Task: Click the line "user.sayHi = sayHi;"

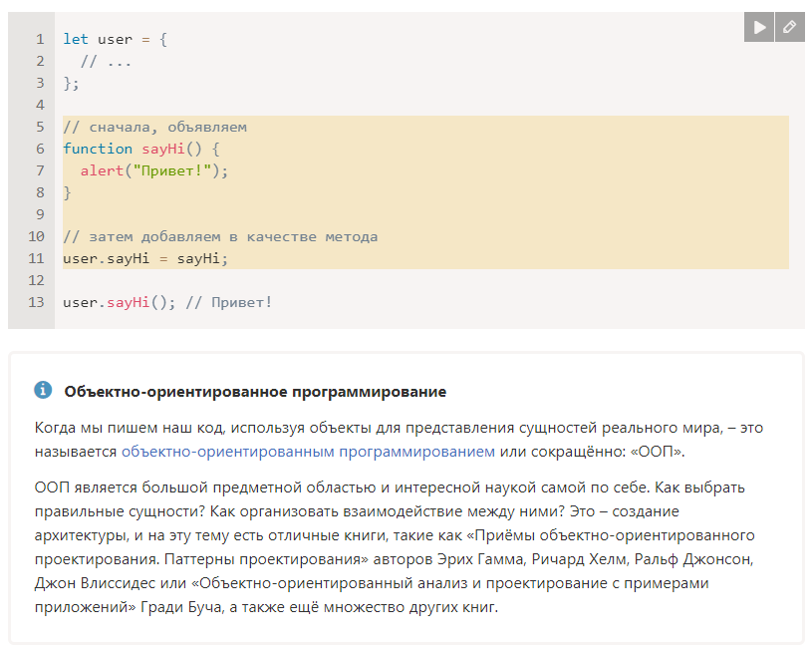Action: pyautogui.click(x=145, y=258)
